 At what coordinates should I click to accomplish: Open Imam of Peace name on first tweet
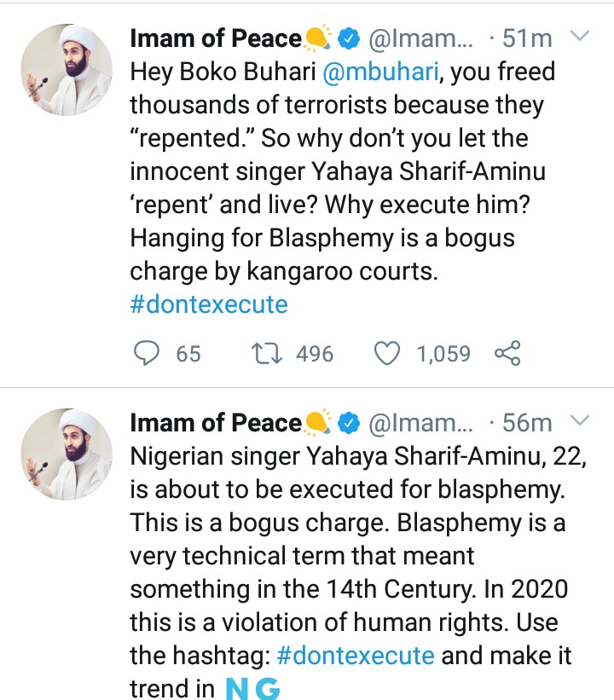pyautogui.click(x=215, y=38)
